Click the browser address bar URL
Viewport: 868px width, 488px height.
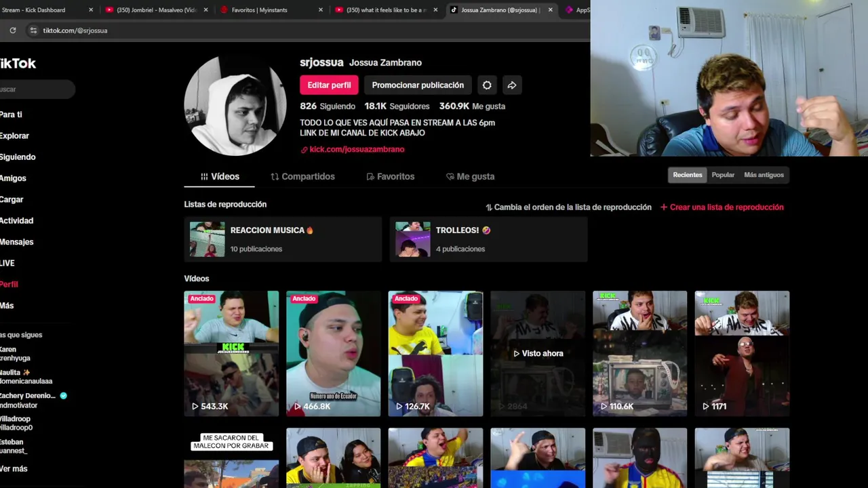tap(75, 30)
